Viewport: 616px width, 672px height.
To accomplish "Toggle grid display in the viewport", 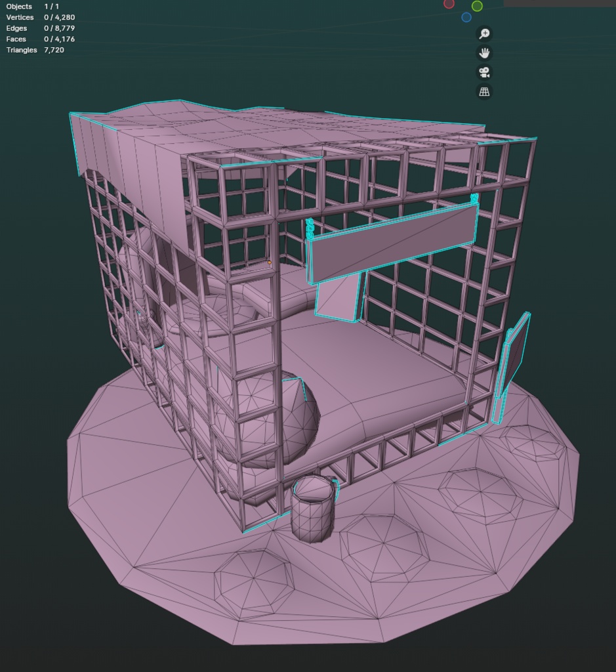I will coord(483,91).
